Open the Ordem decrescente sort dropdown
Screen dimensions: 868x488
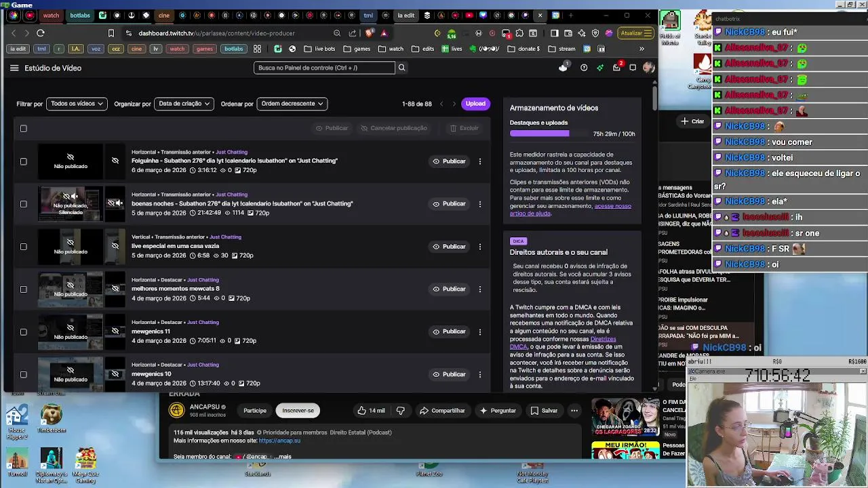click(x=292, y=104)
